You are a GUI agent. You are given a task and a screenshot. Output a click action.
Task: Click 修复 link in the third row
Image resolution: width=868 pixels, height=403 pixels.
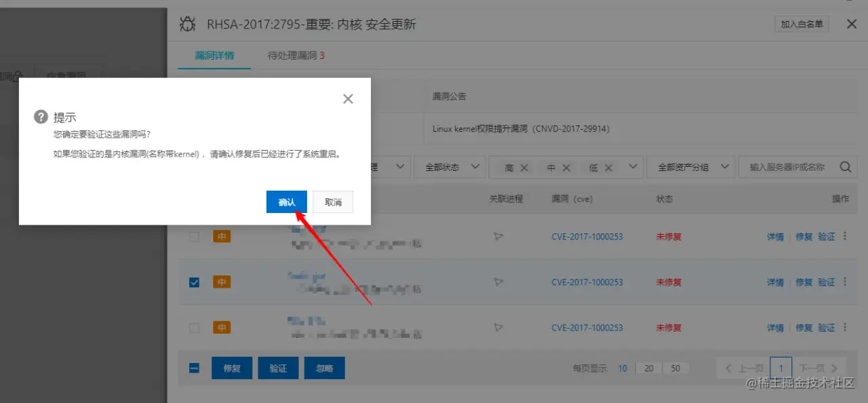tap(804, 328)
